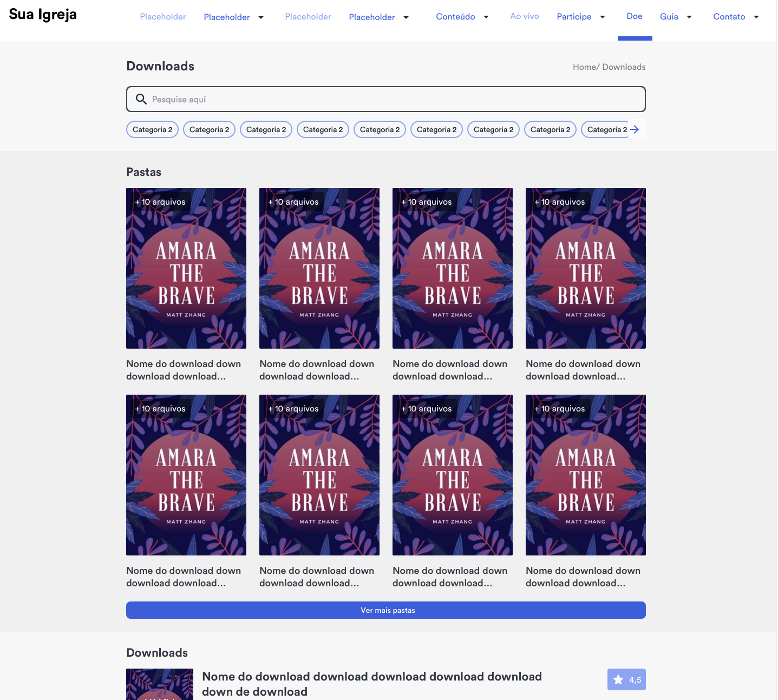Select the sixth Categoria 2 chip

point(437,129)
